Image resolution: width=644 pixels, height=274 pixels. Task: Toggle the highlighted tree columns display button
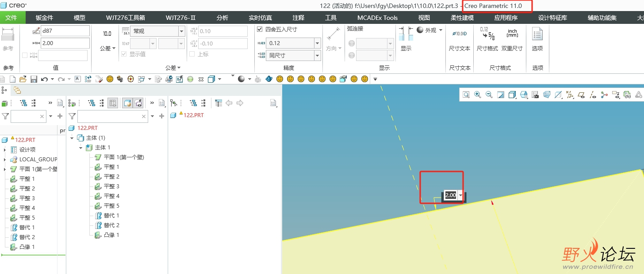(x=113, y=103)
